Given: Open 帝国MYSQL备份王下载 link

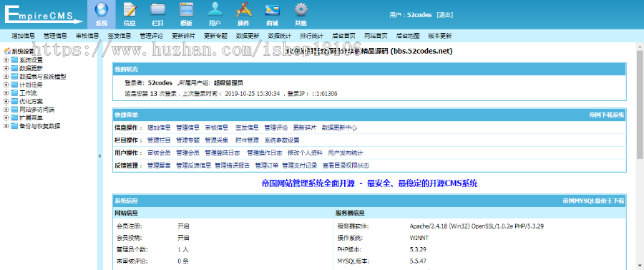Looking at the screenshot, I should pos(593,201).
